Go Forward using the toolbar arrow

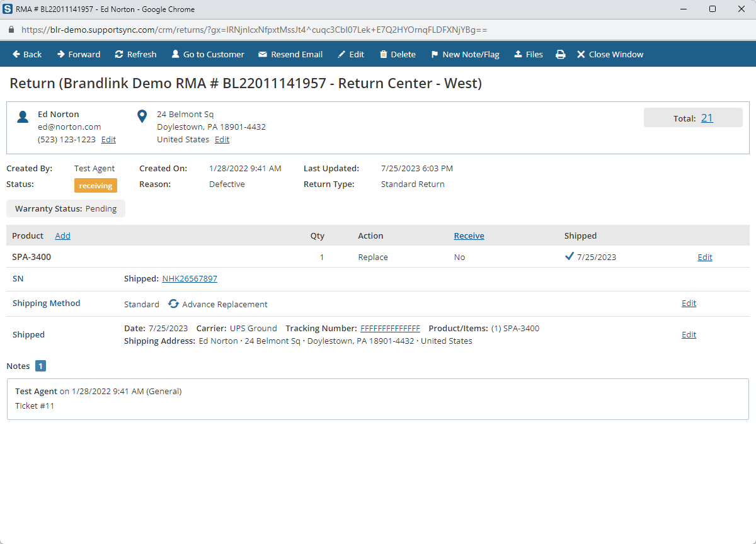(x=79, y=55)
